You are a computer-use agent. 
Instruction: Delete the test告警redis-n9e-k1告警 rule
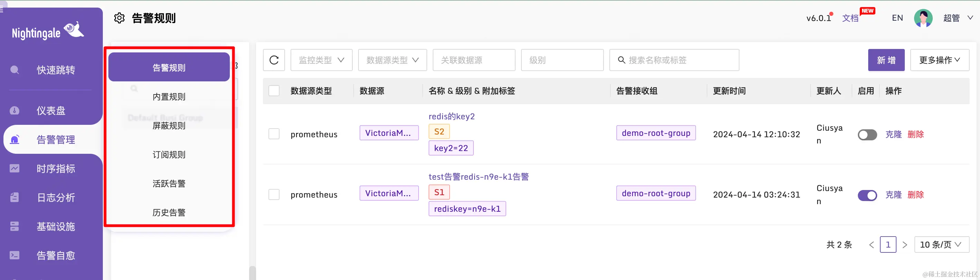[916, 194]
